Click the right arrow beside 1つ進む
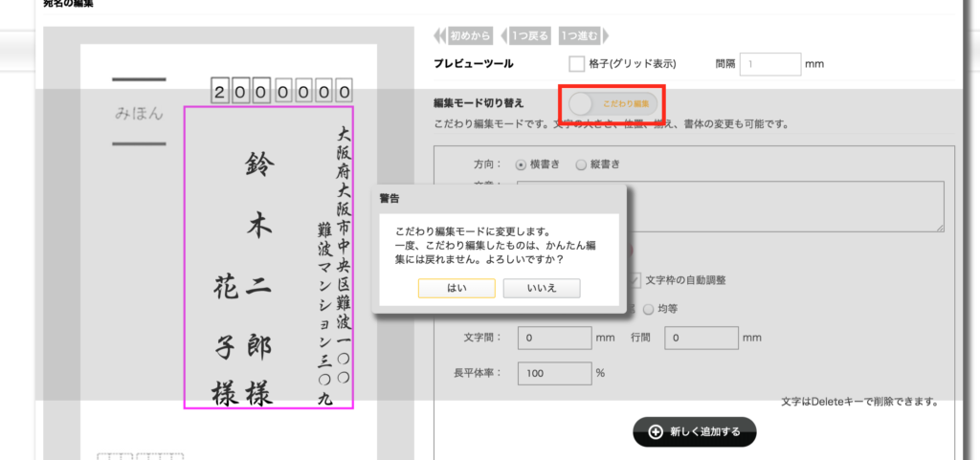980x460 pixels. [x=605, y=35]
